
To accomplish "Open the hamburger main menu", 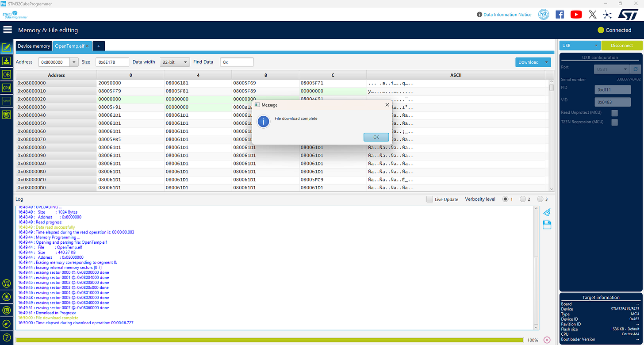I will click(x=8, y=30).
